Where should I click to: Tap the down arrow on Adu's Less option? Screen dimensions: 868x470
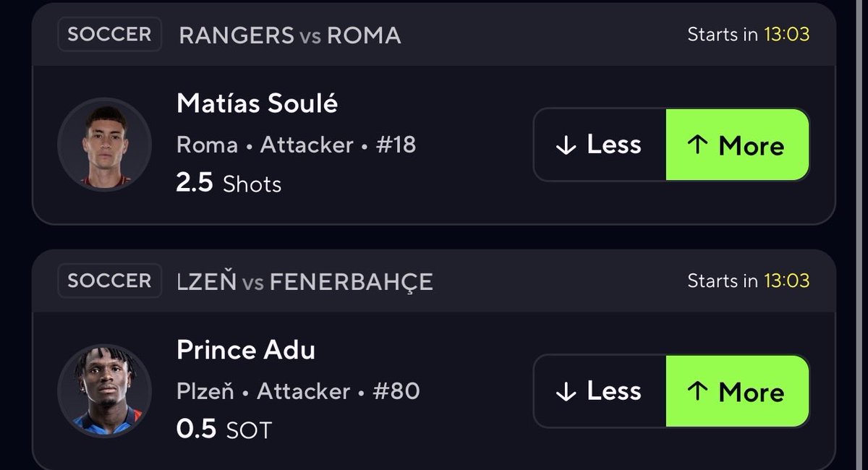coord(565,391)
